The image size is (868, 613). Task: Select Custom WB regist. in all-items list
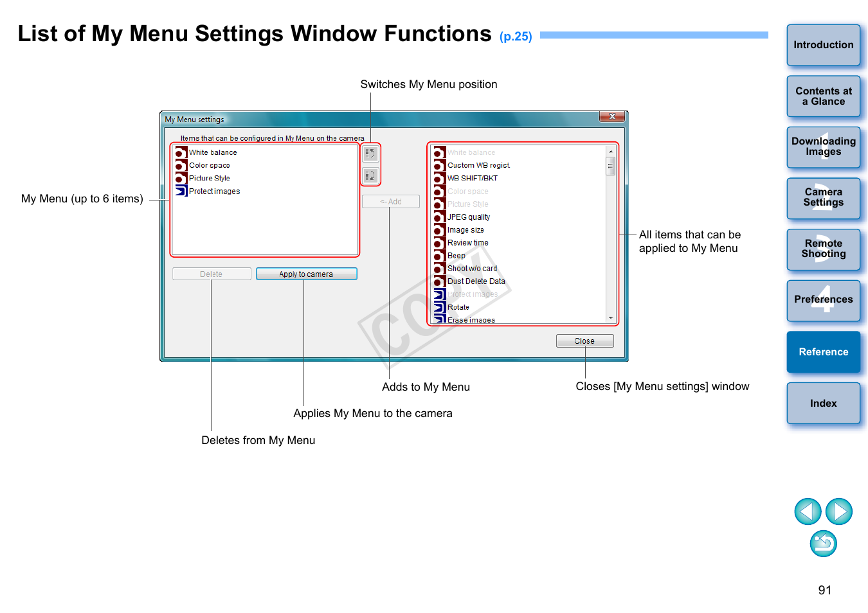click(479, 165)
